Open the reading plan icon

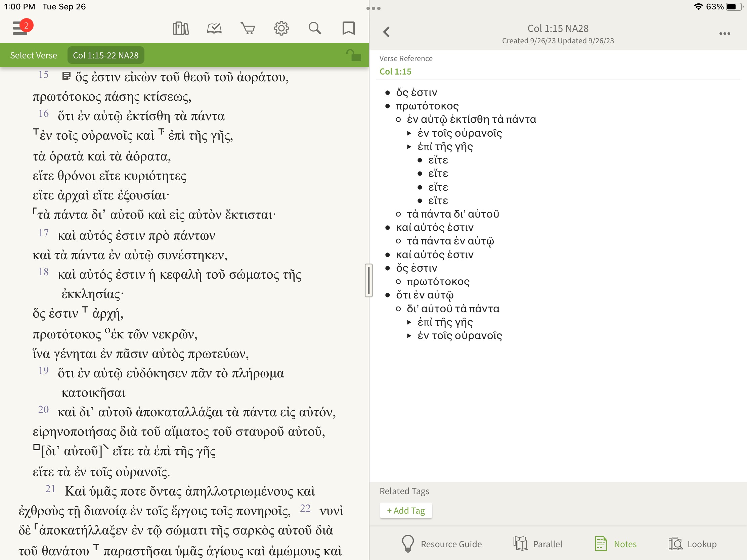(214, 28)
